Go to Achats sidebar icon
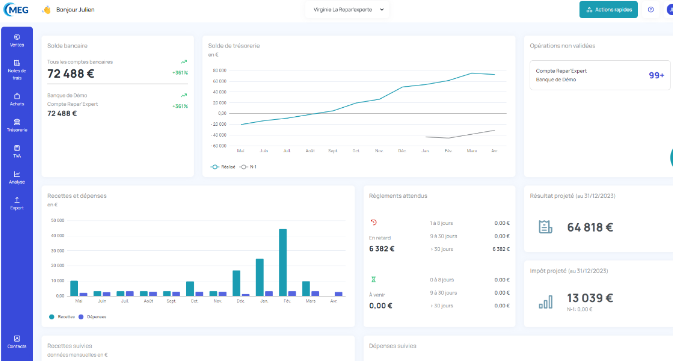Image resolution: width=673 pixels, height=361 pixels. coord(17,100)
